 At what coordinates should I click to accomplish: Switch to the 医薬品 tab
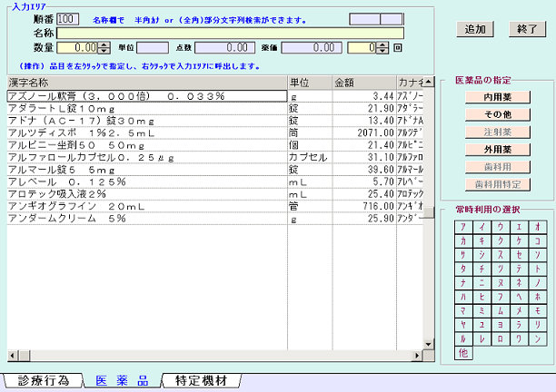122,380
